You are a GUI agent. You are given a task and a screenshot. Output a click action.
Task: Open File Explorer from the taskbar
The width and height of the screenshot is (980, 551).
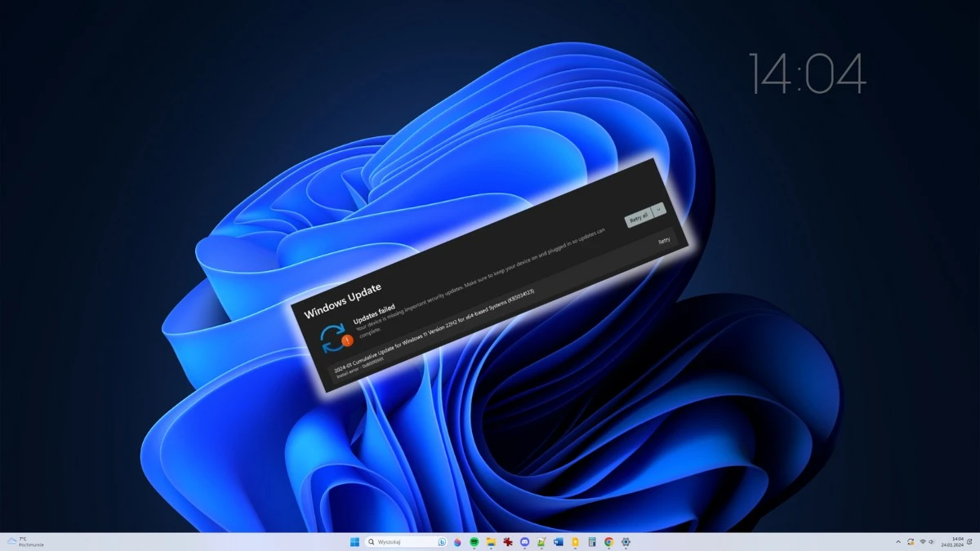(x=492, y=541)
